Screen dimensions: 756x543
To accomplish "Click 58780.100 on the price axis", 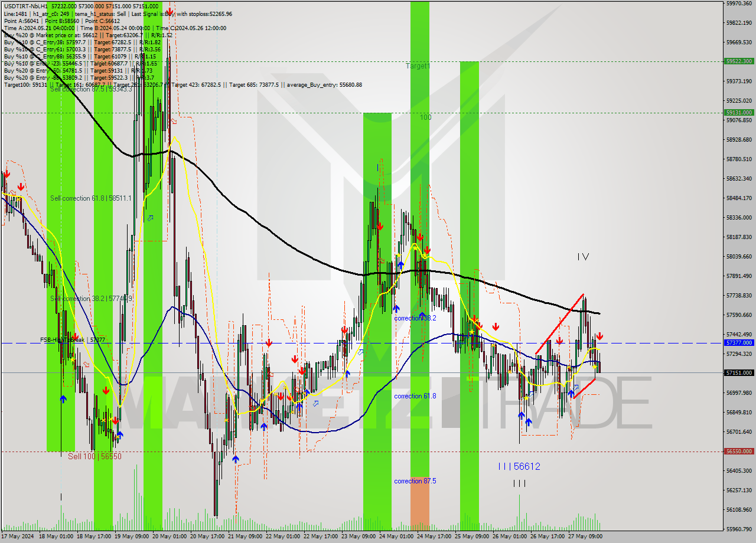I will tap(739, 159).
